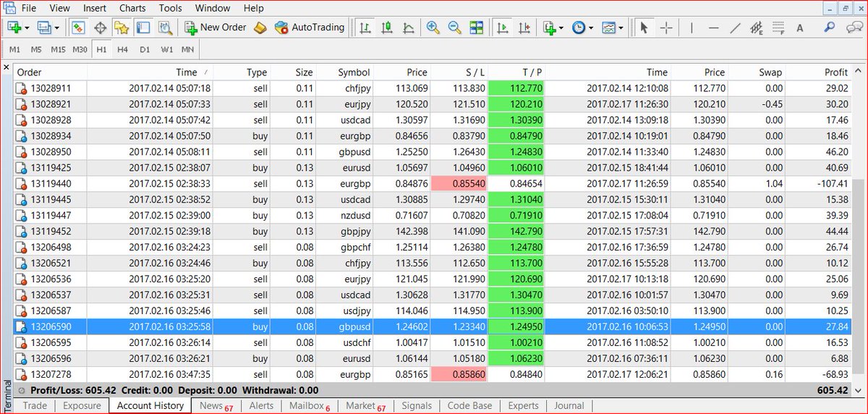Select the arrow Cursor tool
Viewport: 868px width, 414px height.
[x=644, y=28]
